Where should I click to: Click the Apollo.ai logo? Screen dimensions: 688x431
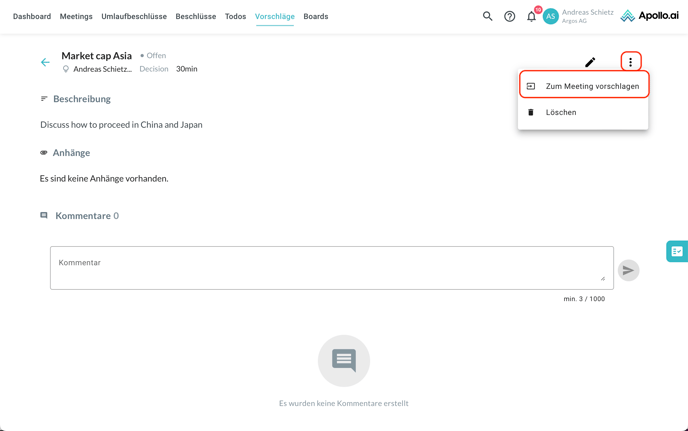click(x=649, y=16)
